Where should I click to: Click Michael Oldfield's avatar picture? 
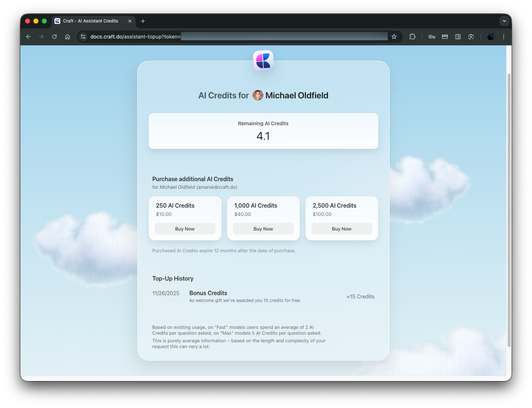pos(258,95)
